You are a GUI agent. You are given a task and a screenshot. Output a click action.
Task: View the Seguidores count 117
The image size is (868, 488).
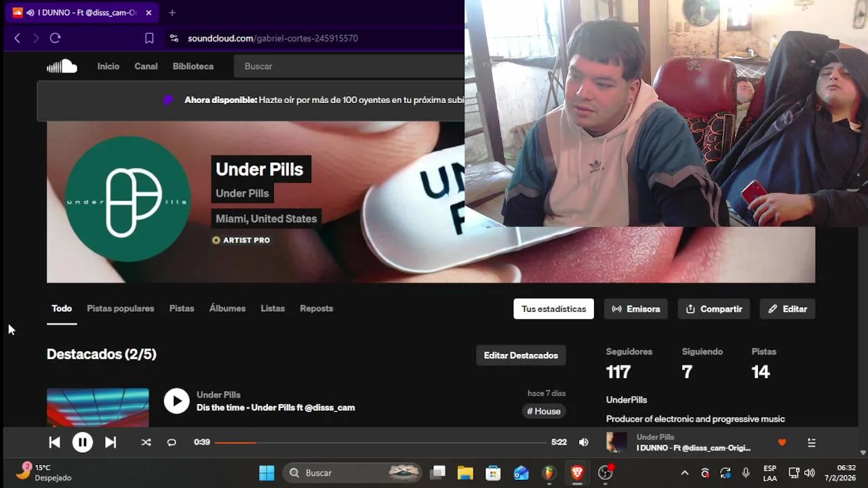click(x=618, y=371)
